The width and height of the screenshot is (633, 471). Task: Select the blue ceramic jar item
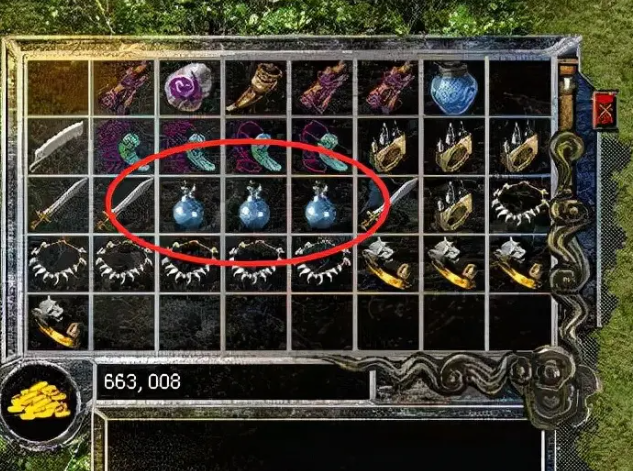tap(453, 88)
